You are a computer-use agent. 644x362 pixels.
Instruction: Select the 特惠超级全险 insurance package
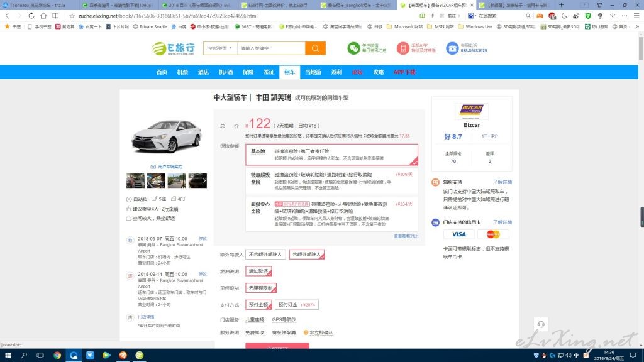coord(331,180)
